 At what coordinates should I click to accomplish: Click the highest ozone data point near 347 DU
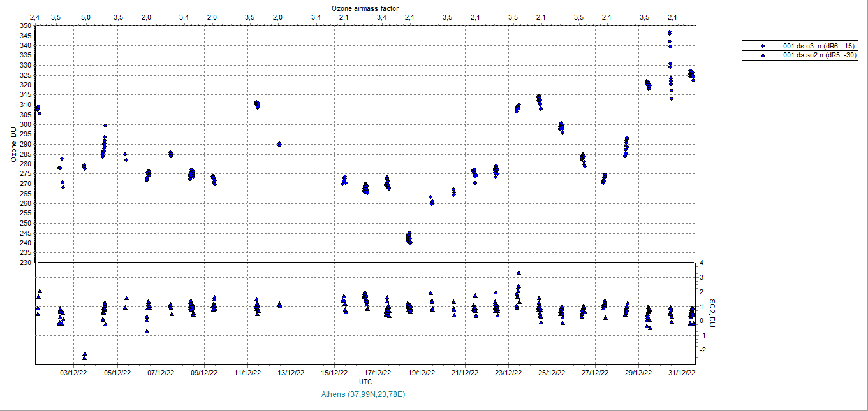point(669,32)
